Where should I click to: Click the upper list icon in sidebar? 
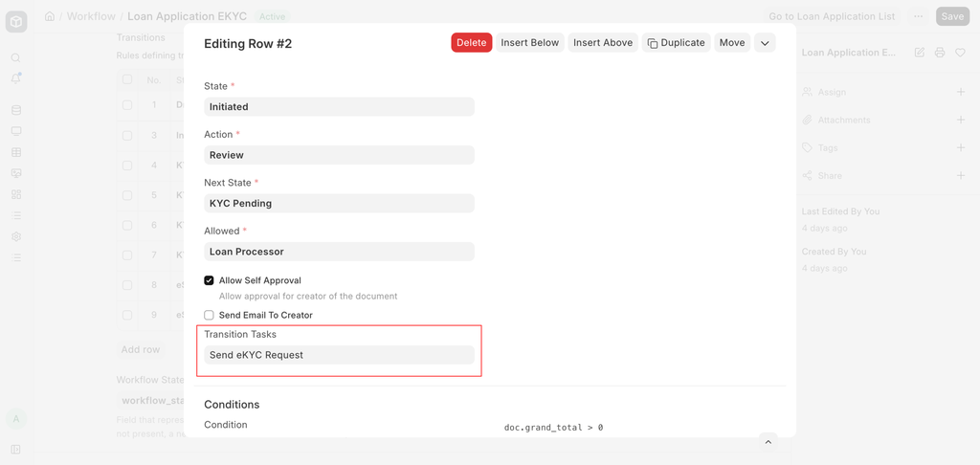click(16, 215)
